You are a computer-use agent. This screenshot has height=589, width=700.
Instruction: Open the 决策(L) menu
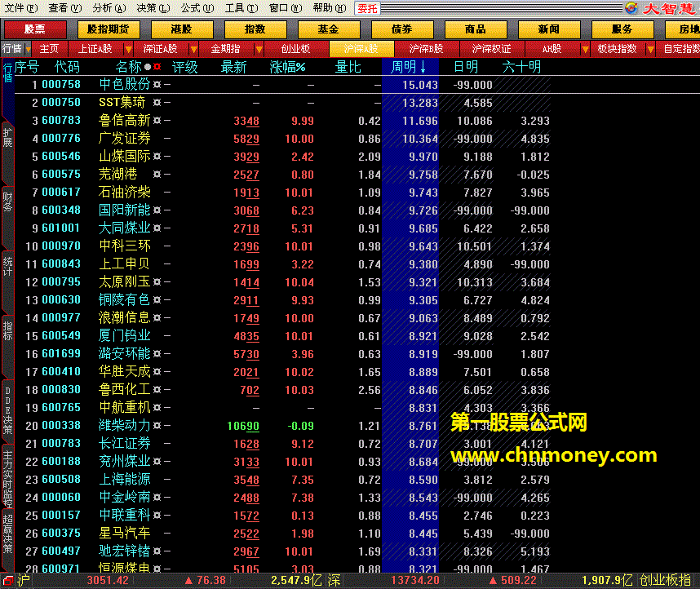click(153, 8)
